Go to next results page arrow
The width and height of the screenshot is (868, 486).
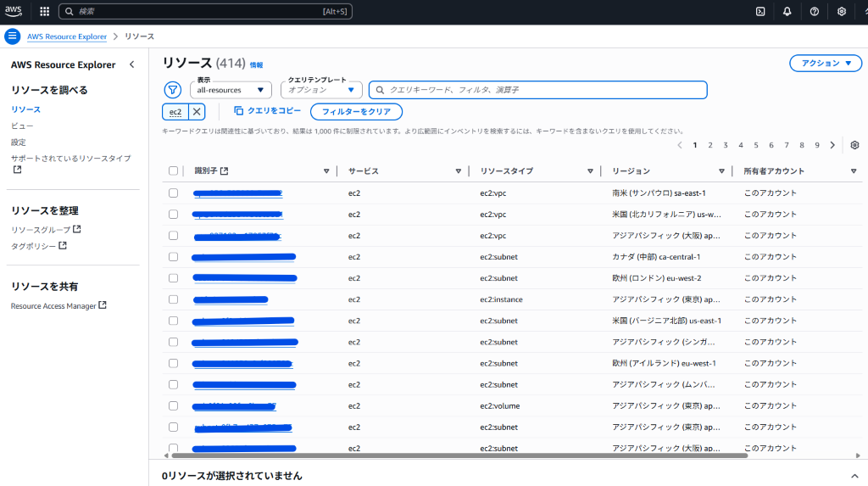832,145
